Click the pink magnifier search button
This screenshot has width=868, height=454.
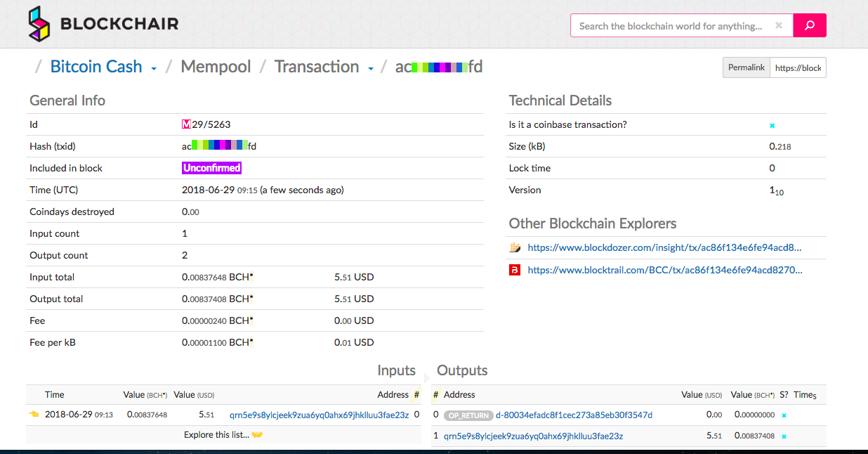click(810, 25)
